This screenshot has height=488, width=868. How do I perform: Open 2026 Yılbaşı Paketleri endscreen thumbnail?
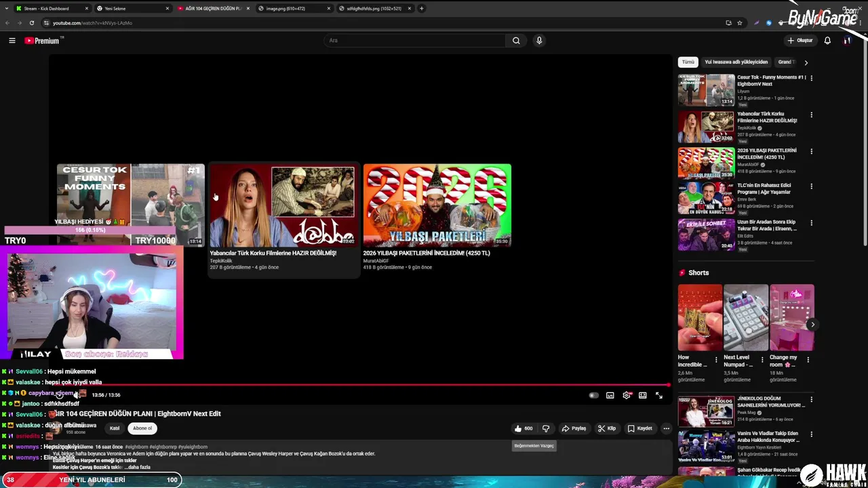(x=437, y=205)
